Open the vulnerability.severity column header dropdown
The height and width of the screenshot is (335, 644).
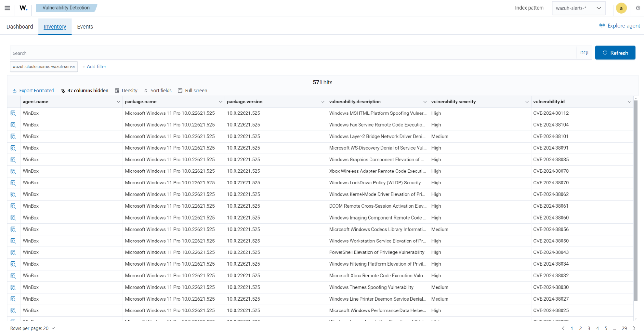pos(527,102)
